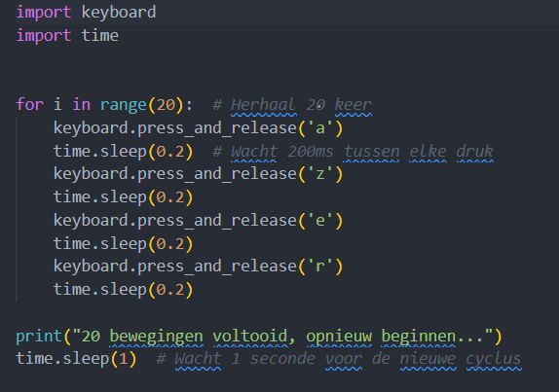Click the word "tussen" in the comment
The height and width of the screenshot is (392, 559).
pyautogui.click(x=371, y=152)
